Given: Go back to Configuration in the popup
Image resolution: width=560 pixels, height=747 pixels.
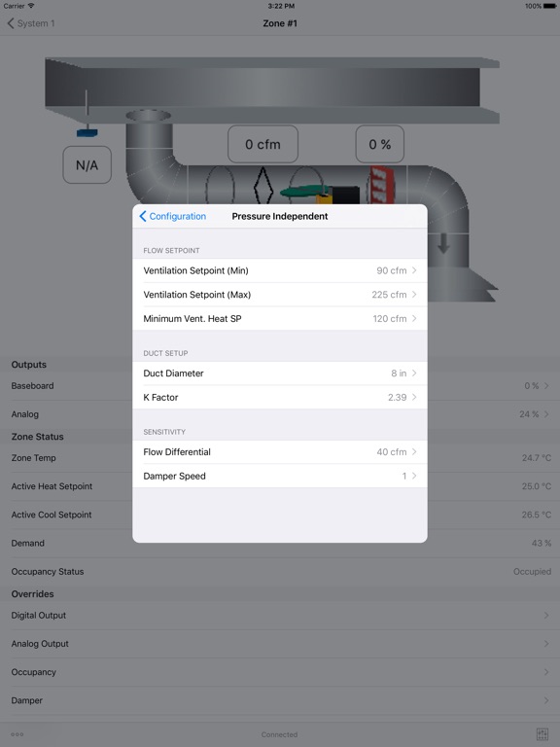Looking at the screenshot, I should pos(172,216).
